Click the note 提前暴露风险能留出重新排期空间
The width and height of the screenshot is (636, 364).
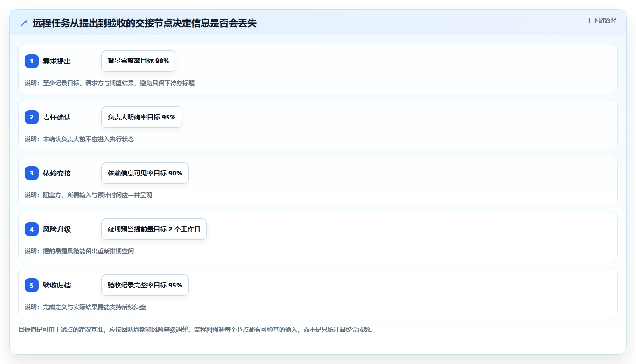pos(79,251)
